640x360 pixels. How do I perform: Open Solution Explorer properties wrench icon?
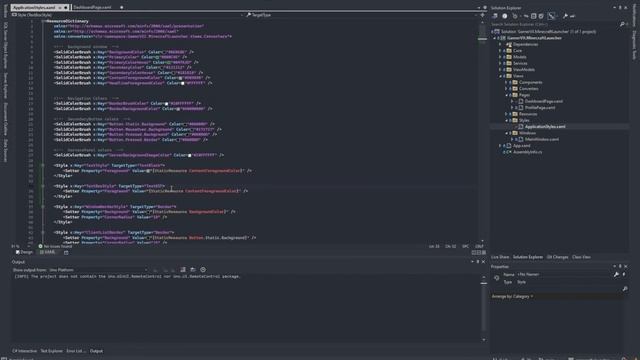(565, 16)
